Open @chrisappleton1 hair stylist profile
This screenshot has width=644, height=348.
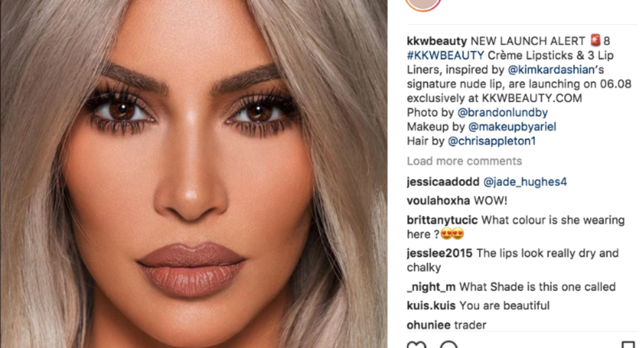491,141
